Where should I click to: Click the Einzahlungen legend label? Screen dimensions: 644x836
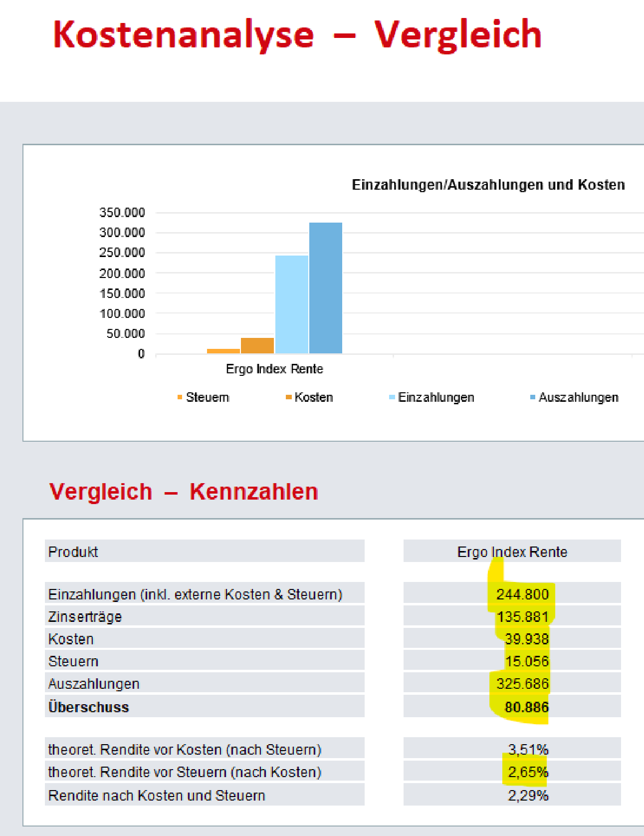436,397
